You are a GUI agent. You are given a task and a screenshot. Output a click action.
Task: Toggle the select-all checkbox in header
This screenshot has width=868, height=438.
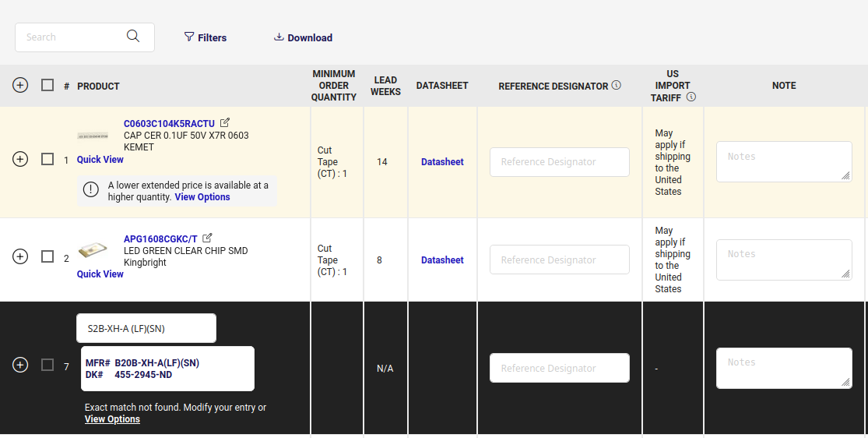pyautogui.click(x=47, y=85)
